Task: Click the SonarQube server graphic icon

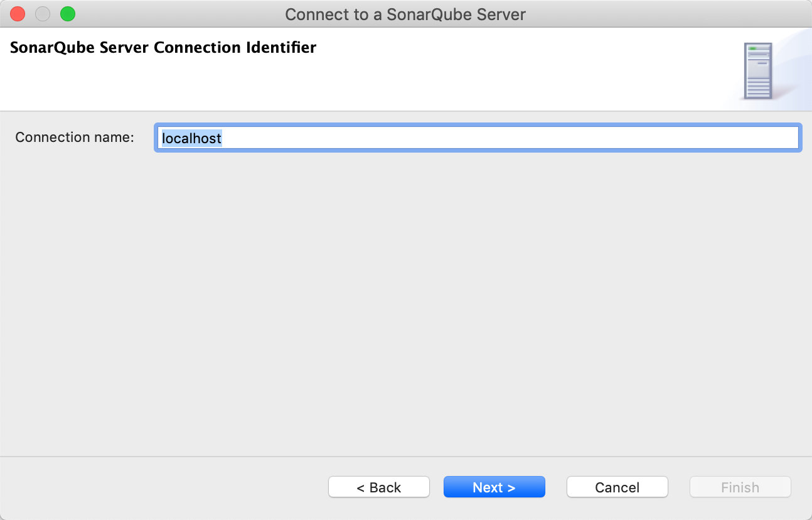Action: tap(757, 70)
